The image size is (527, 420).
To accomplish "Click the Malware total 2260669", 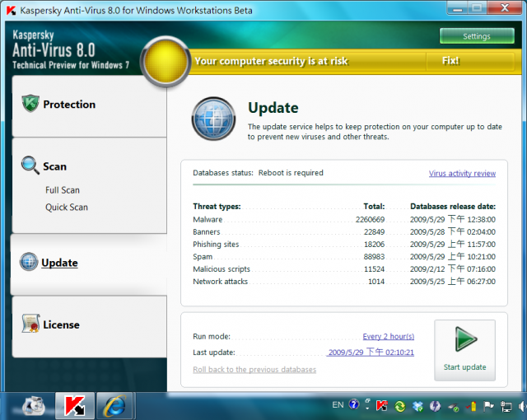I will [x=370, y=220].
